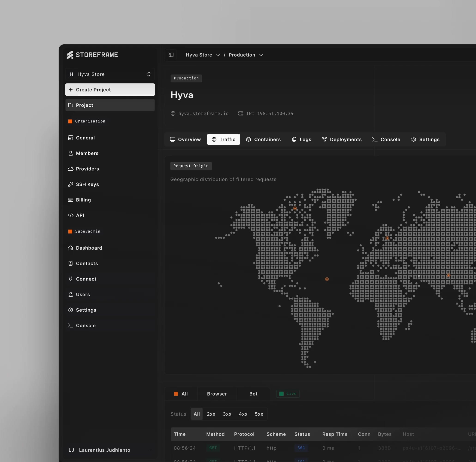Screen dimensions: 476x462
Task: Click server icon beside IP address
Action: point(240,113)
